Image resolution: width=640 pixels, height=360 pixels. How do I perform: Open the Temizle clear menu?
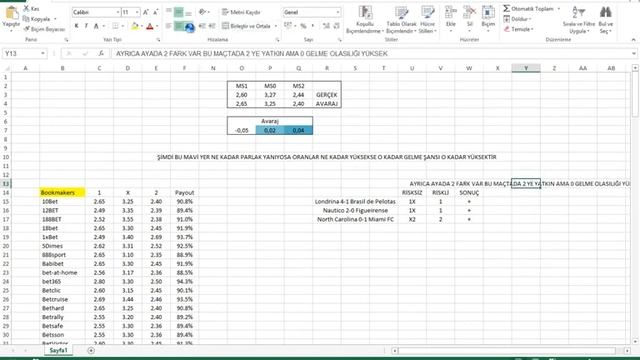coord(518,29)
